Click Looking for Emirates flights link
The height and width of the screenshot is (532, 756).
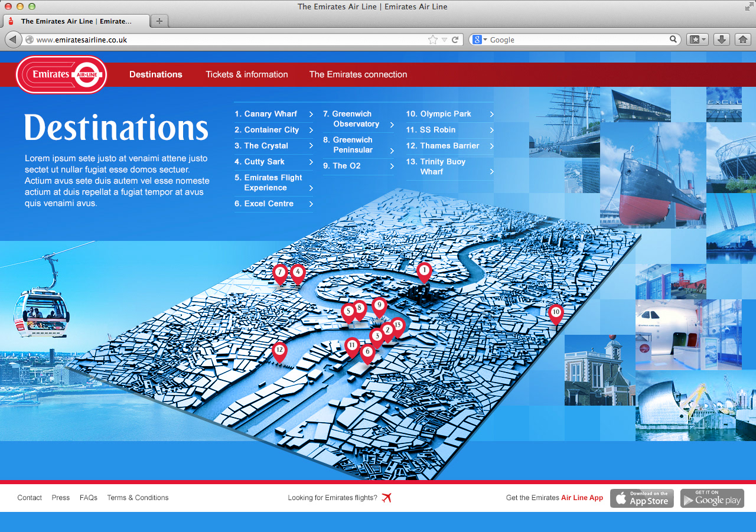(333, 498)
